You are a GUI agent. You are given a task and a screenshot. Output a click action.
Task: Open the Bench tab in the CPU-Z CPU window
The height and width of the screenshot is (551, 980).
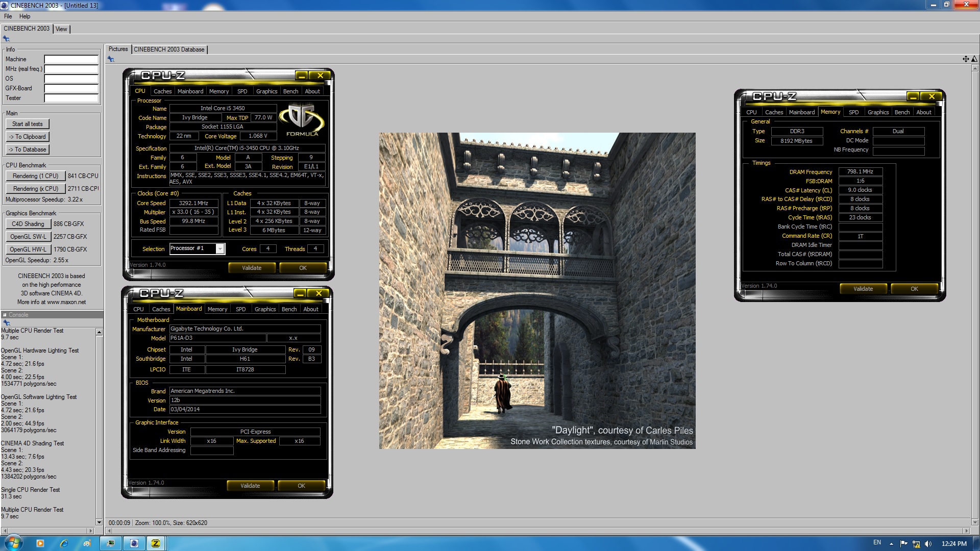290,91
